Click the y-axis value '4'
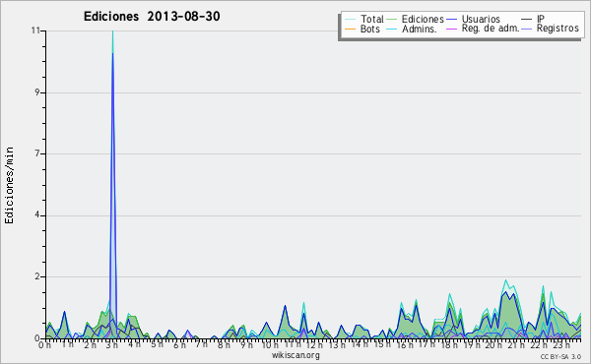Viewport: 591px width, 364px height. tap(37, 215)
